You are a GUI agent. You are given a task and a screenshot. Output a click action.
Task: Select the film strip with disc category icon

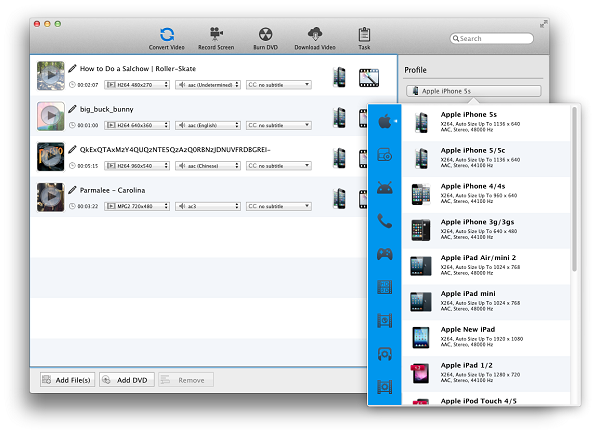coord(385,320)
